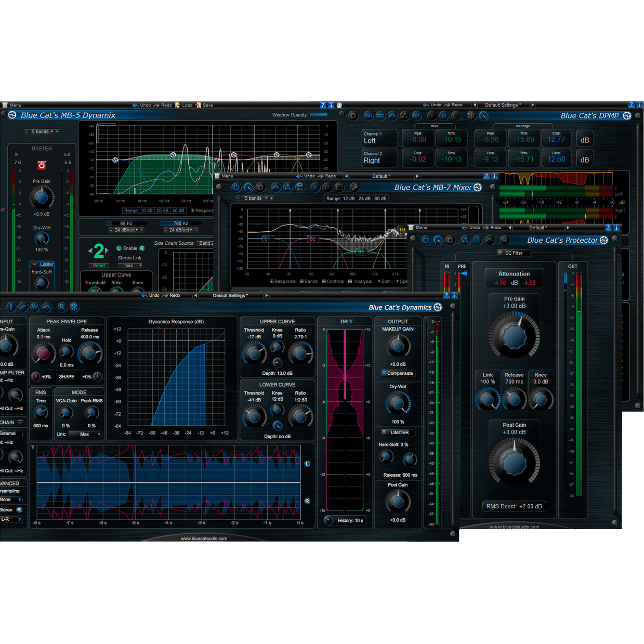Open 24 dB/oct slope dropdown under 66 Hz
The image size is (644, 644).
click(x=126, y=230)
